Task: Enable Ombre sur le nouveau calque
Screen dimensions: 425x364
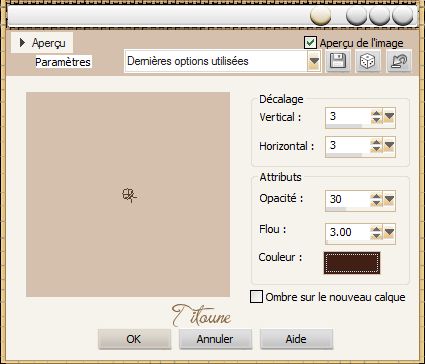Action: pos(256,297)
